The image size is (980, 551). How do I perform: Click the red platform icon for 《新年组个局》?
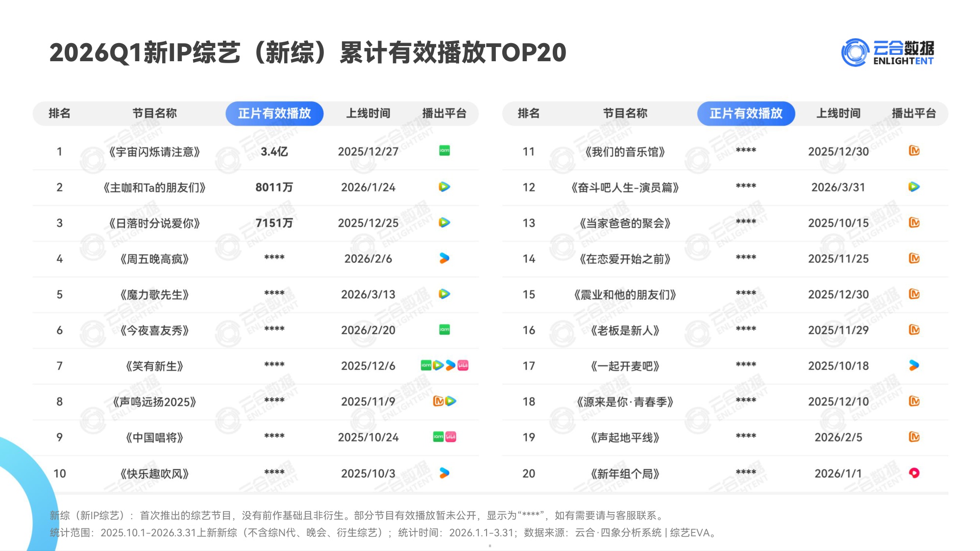click(914, 473)
